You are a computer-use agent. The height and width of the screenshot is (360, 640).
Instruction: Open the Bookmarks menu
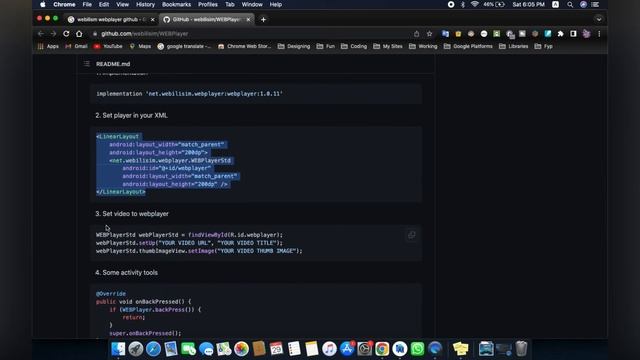pyautogui.click(x=176, y=4)
